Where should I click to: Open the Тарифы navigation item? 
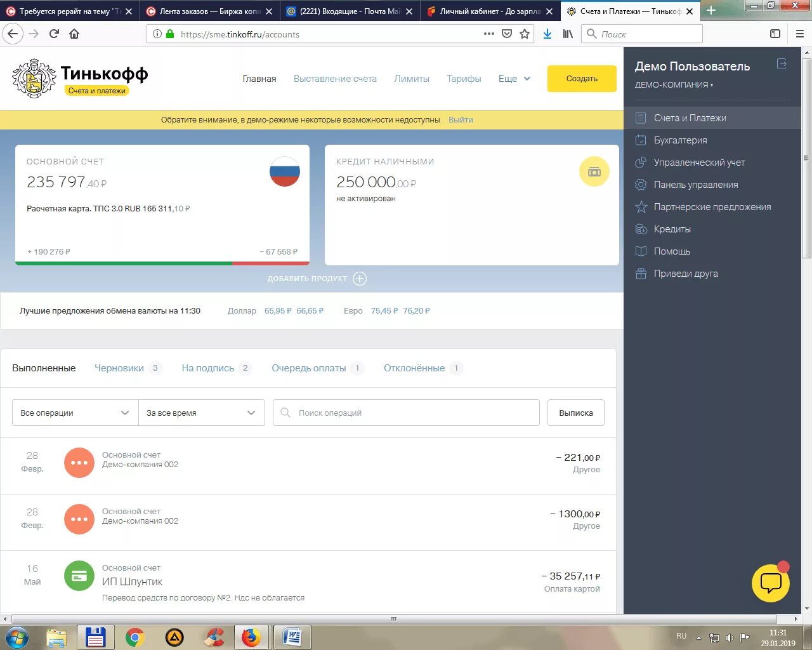(464, 79)
